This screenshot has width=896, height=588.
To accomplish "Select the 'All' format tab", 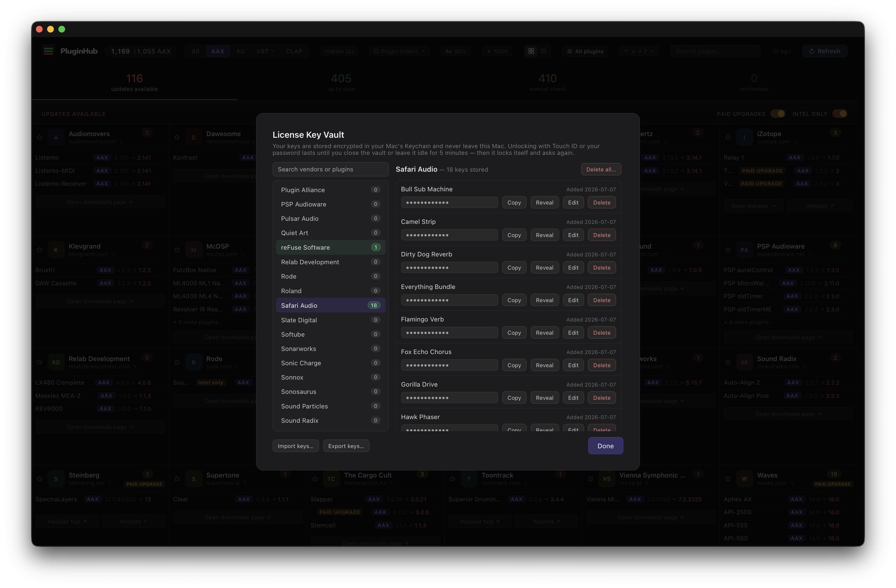I will [x=196, y=51].
